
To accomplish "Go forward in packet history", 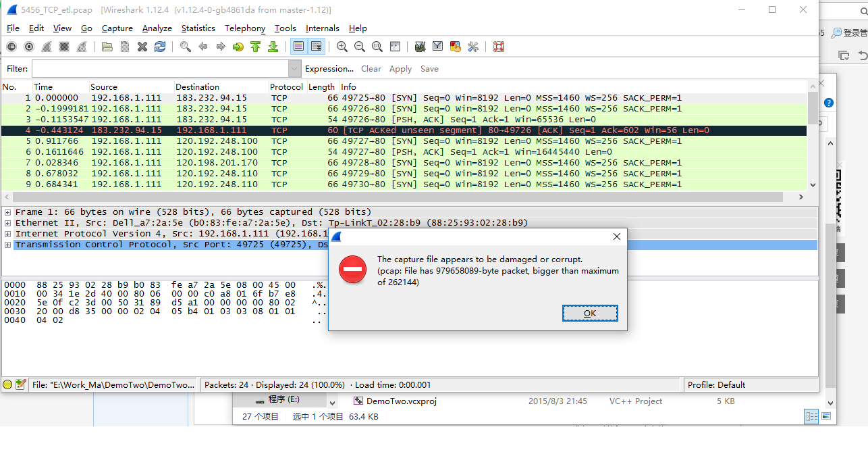I will [221, 47].
